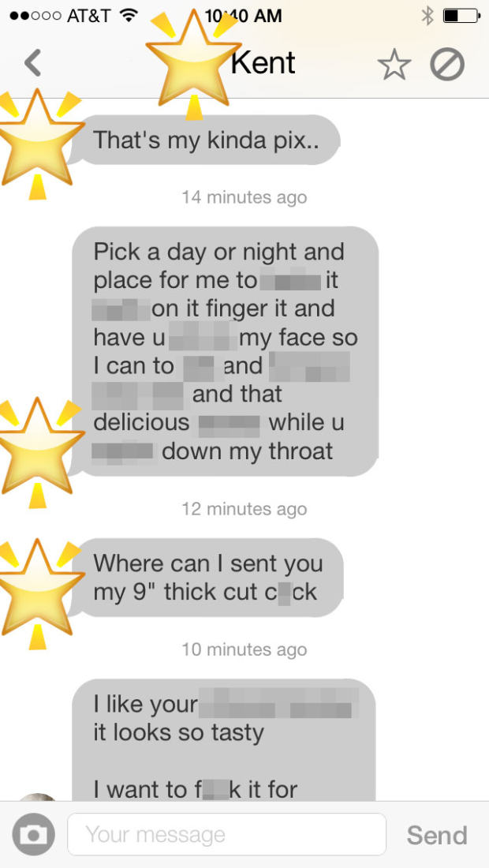
Task: Tap the glowing star beside the 'Where can I' message
Action: coord(37,591)
